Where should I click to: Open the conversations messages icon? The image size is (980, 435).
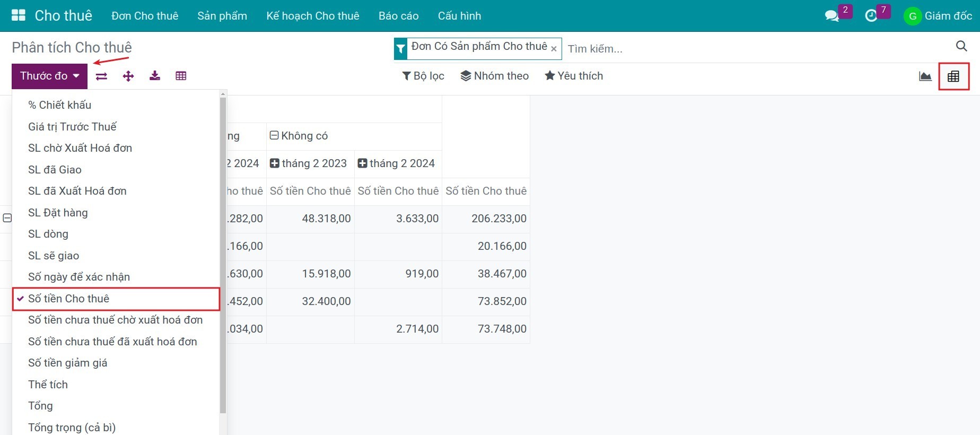(832, 16)
